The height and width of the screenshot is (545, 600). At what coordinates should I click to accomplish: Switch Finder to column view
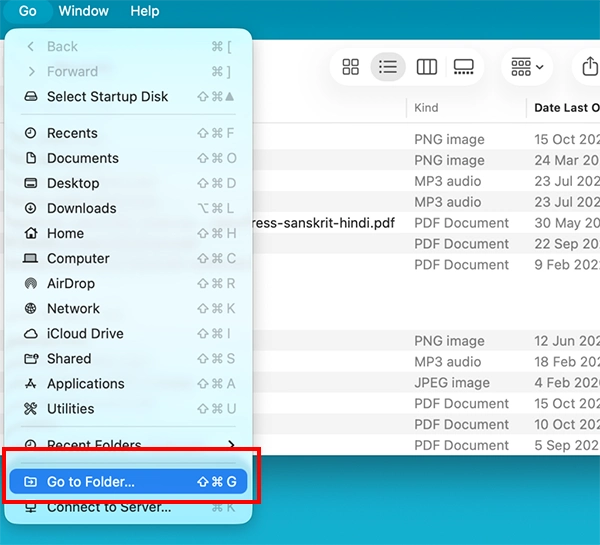[x=427, y=67]
